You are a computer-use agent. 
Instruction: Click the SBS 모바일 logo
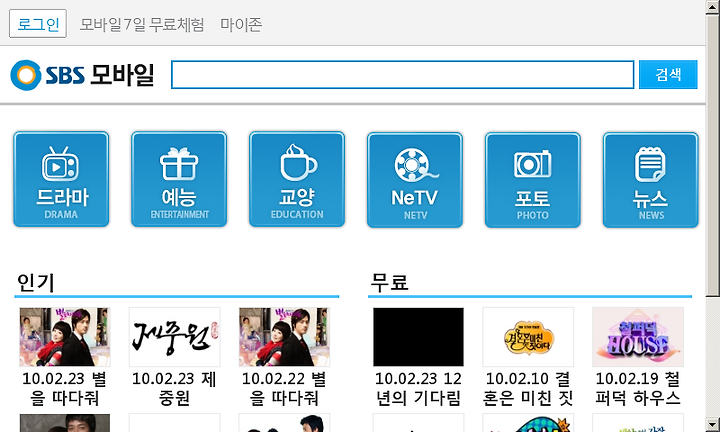(x=82, y=75)
